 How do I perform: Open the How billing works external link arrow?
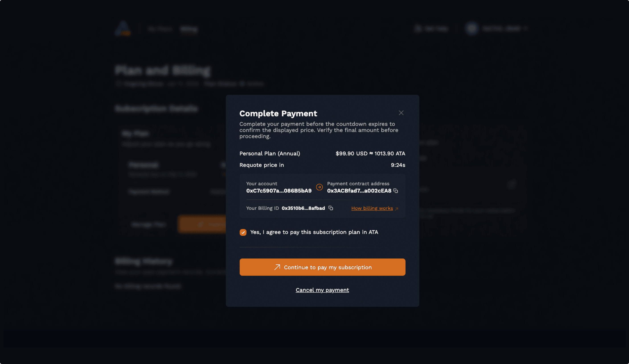click(x=397, y=209)
